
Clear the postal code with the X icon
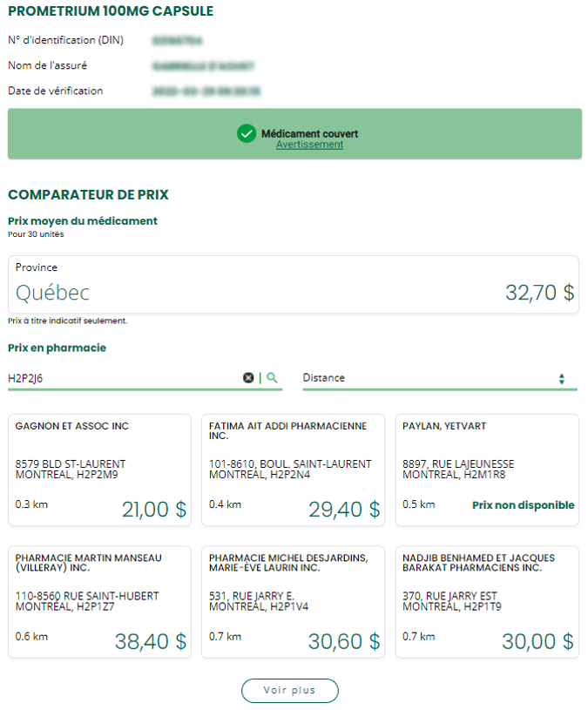[248, 378]
